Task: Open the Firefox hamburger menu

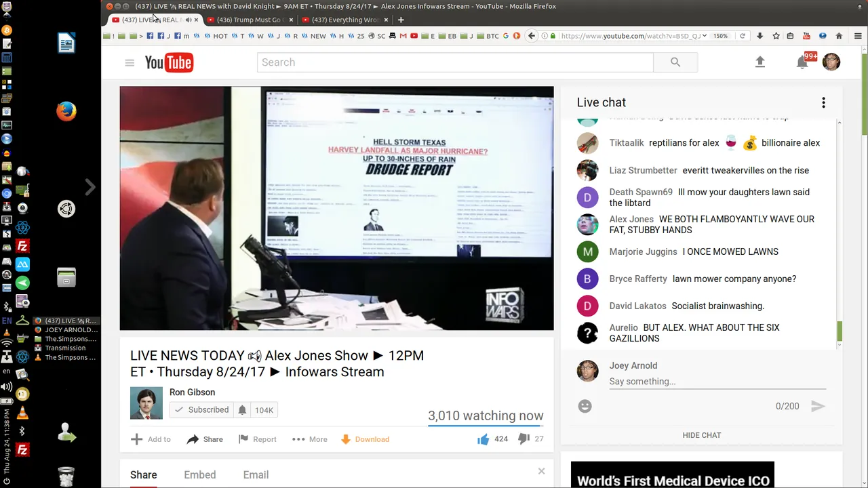Action: (858, 36)
